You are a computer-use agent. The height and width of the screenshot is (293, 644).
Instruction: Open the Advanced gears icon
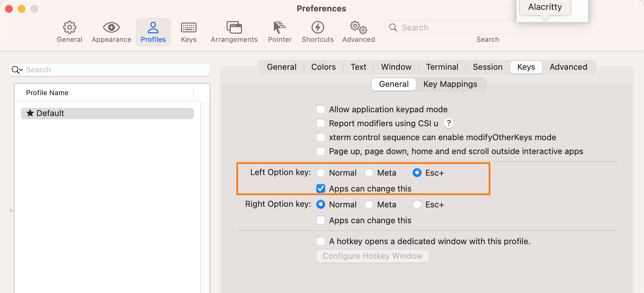358,28
